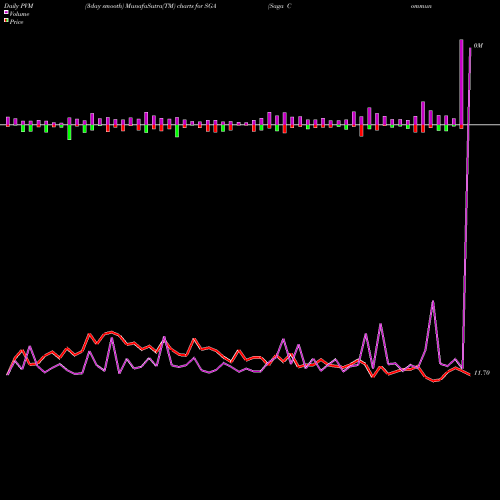Screen dimensions: 500x500
Task: Click the Daily PVM title text
Action: (x=19, y=6)
